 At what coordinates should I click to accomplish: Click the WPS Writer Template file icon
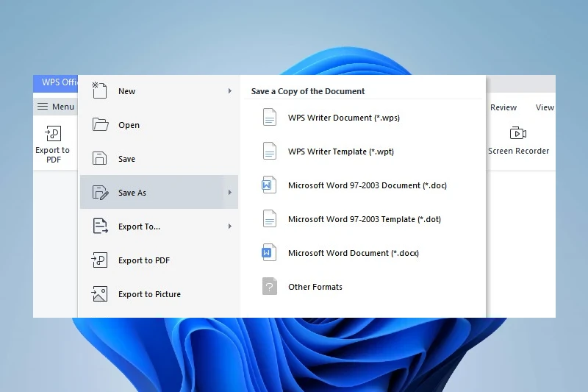(269, 151)
